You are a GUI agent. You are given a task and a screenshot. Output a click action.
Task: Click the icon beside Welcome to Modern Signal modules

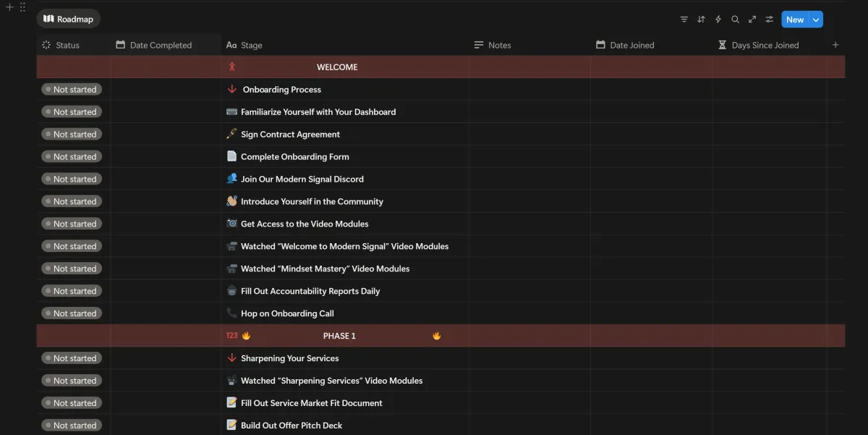pyautogui.click(x=231, y=246)
